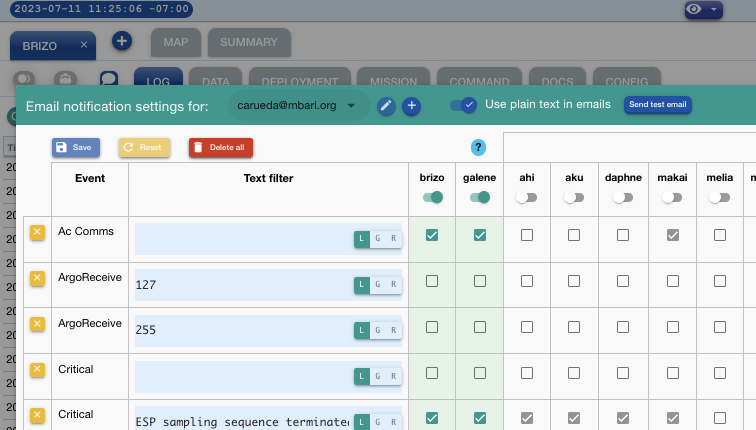This screenshot has height=430, width=756.
Task: Uncheck Ac Comms checkbox for galene
Action: click(480, 235)
